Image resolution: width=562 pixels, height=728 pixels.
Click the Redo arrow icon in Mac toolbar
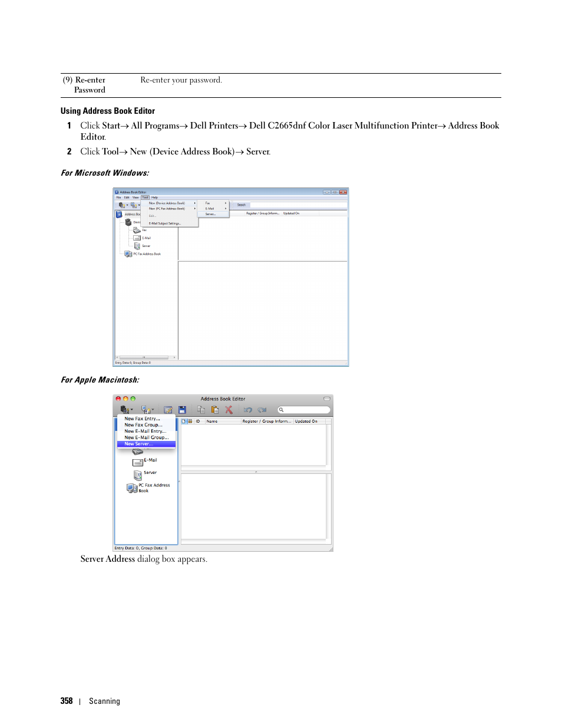coord(262,410)
